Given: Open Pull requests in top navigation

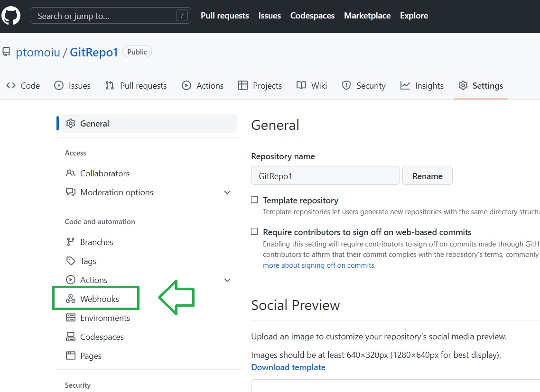Looking at the screenshot, I should coord(225,16).
